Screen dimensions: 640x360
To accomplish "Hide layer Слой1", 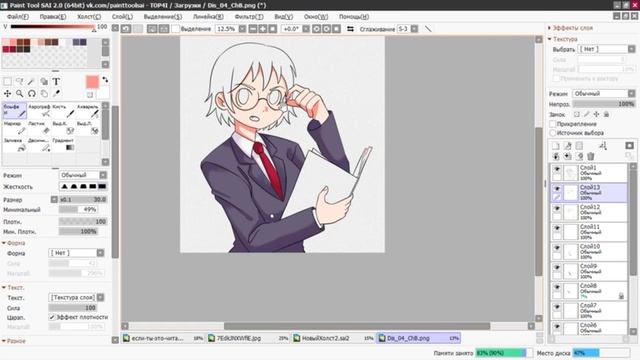I will click(x=557, y=169).
